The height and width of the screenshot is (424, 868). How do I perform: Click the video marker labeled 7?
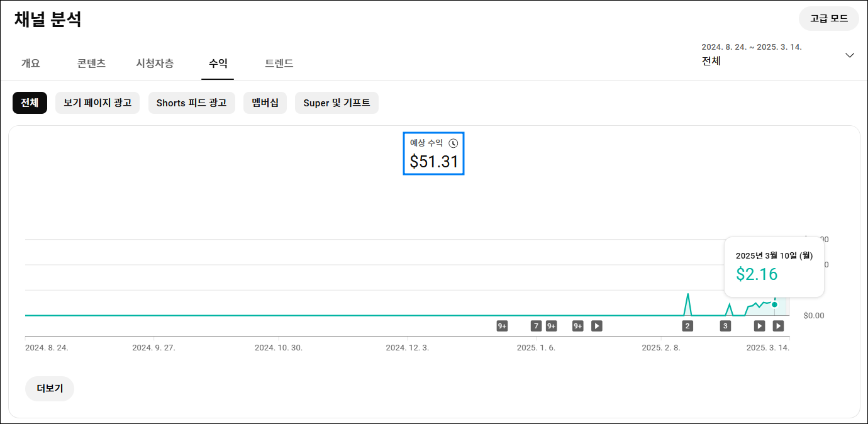pyautogui.click(x=536, y=326)
